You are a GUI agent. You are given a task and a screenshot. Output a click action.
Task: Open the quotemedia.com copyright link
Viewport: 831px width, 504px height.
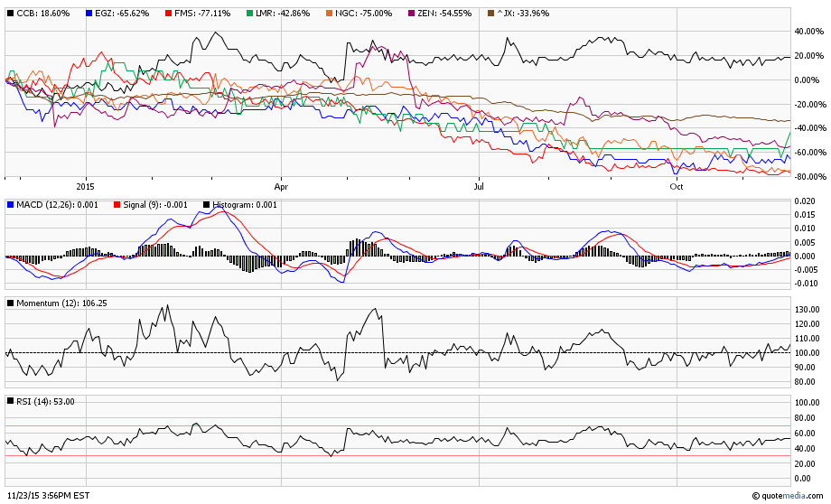[x=788, y=495]
